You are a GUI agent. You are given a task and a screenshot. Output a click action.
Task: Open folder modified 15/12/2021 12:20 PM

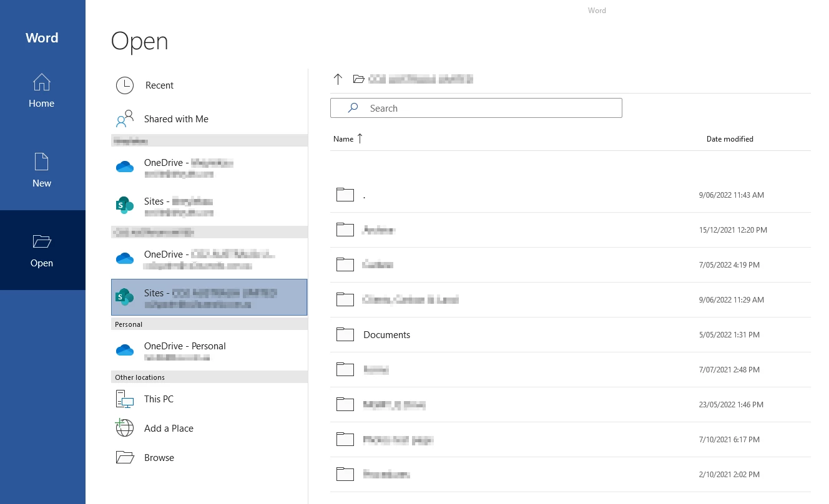(571, 230)
